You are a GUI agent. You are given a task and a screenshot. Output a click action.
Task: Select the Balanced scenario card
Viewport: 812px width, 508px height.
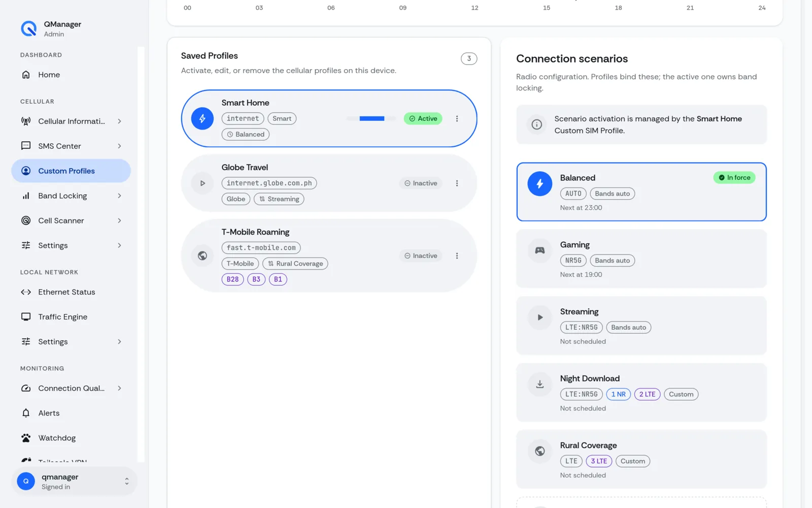[x=641, y=192]
